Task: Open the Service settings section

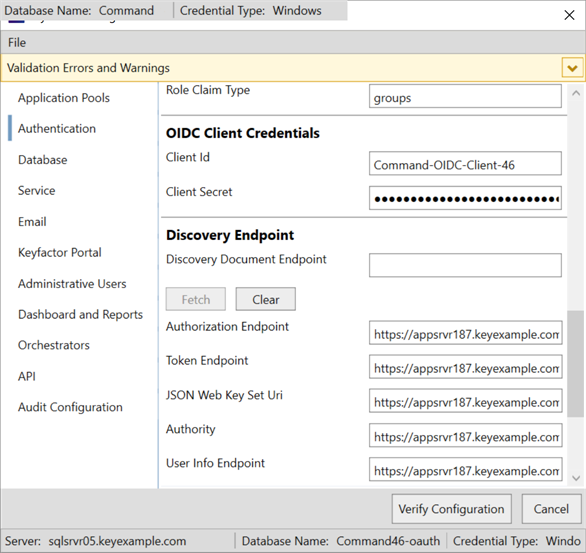Action: coord(37,191)
